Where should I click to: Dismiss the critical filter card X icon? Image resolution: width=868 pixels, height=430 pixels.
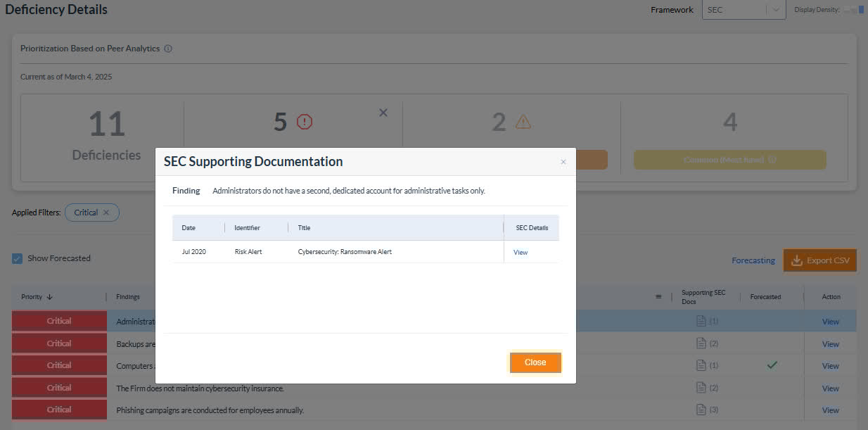383,113
